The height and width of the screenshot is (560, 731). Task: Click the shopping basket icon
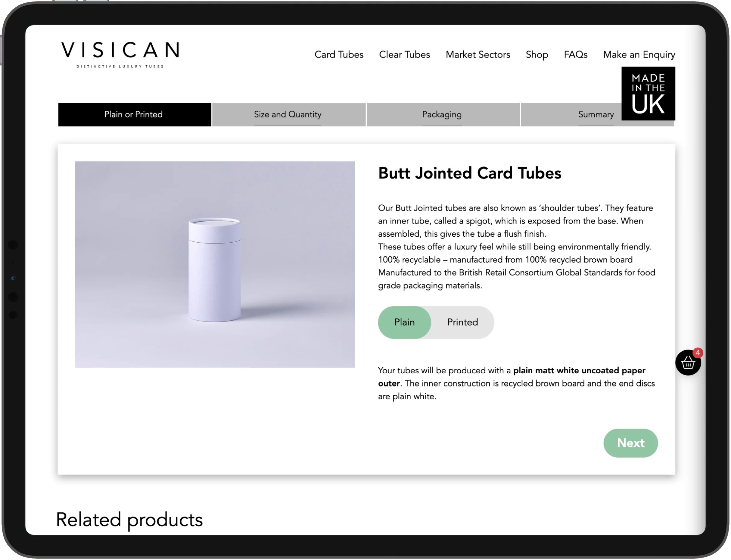(x=687, y=363)
